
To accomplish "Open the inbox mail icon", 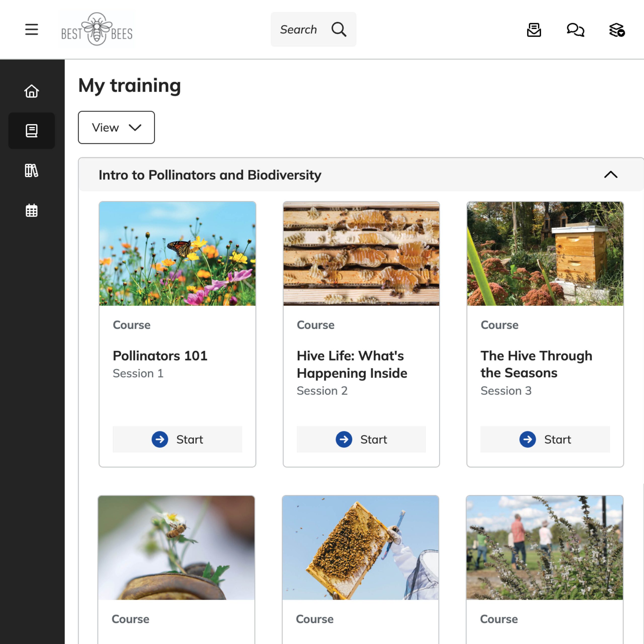I will click(534, 30).
